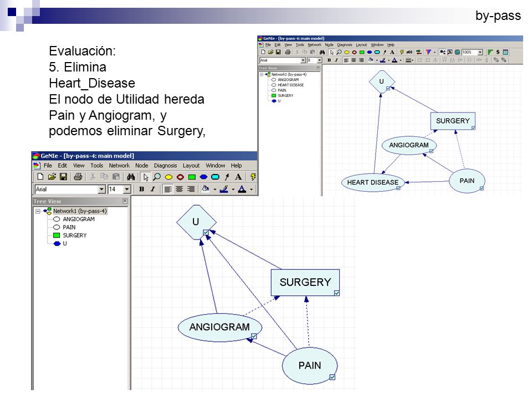The image size is (532, 399).
Task: Open text color arrow in large window
Action: pos(252,190)
